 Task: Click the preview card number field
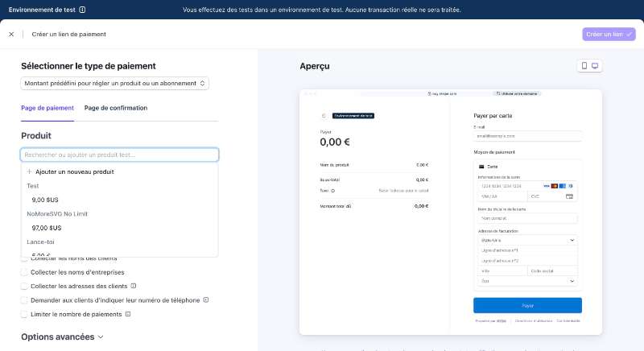[x=527, y=186]
